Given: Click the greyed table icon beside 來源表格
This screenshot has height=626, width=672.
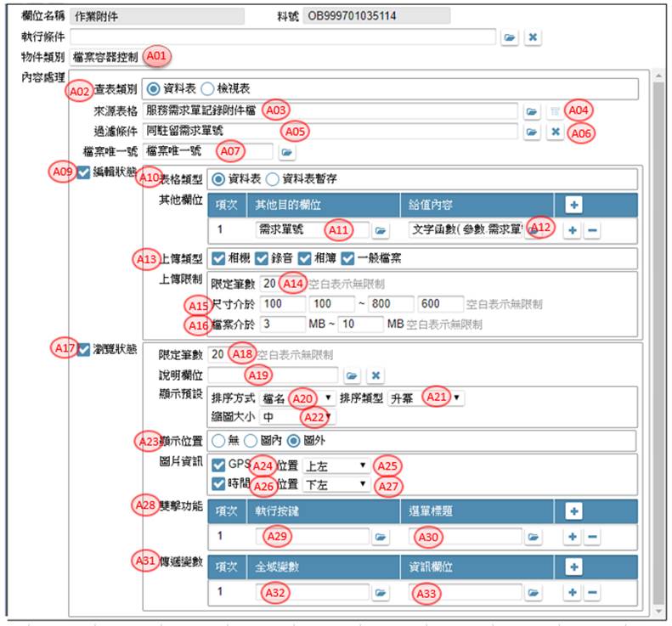Looking at the screenshot, I should click(555, 111).
